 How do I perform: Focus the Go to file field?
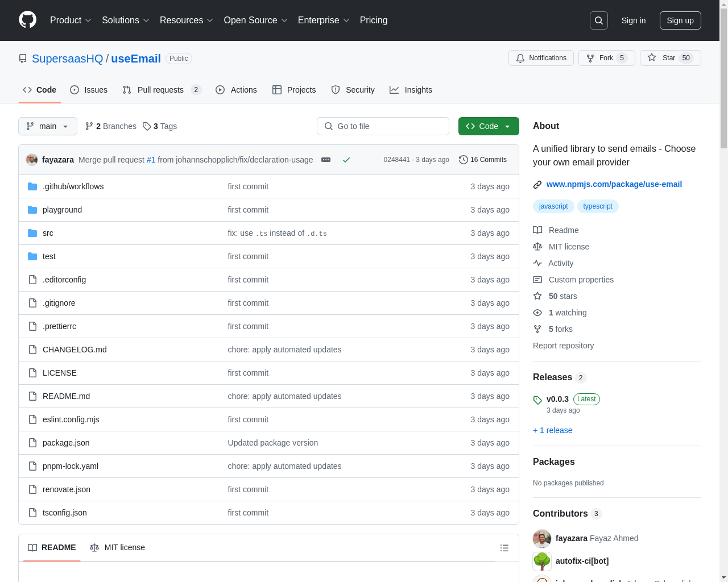click(x=383, y=126)
